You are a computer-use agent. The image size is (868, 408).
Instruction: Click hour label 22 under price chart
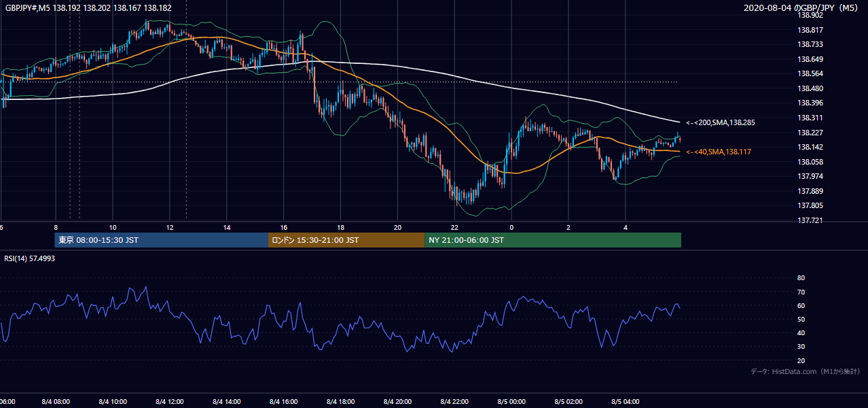(x=455, y=227)
